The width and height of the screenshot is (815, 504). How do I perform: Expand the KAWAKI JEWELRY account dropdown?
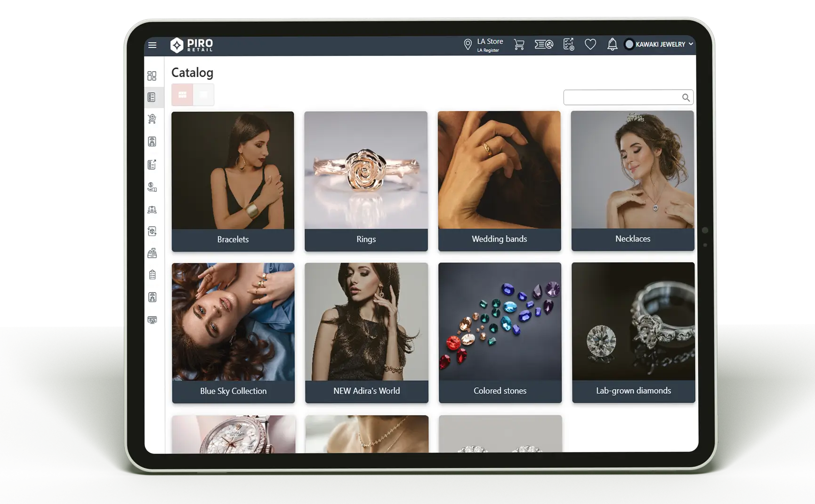659,44
